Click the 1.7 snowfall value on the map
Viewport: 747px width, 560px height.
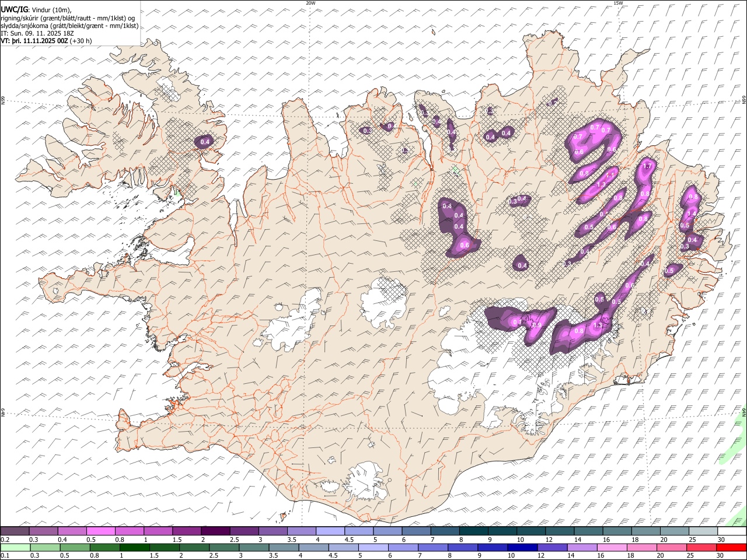coord(647,166)
